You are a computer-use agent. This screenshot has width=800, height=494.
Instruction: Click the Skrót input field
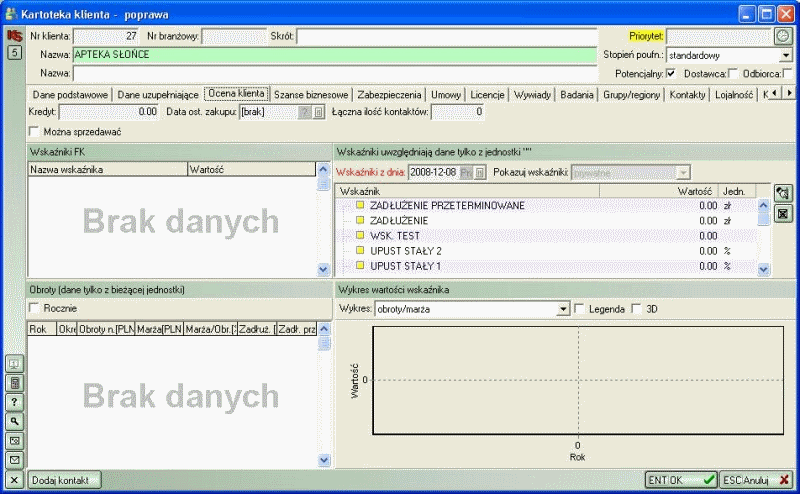445,37
